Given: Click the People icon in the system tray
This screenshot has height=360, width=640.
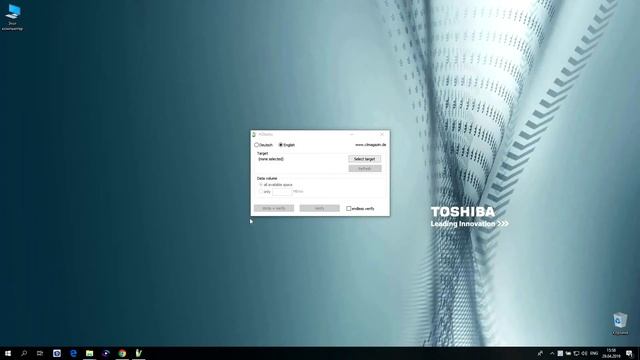Looking at the screenshot, I should click(x=540, y=353).
